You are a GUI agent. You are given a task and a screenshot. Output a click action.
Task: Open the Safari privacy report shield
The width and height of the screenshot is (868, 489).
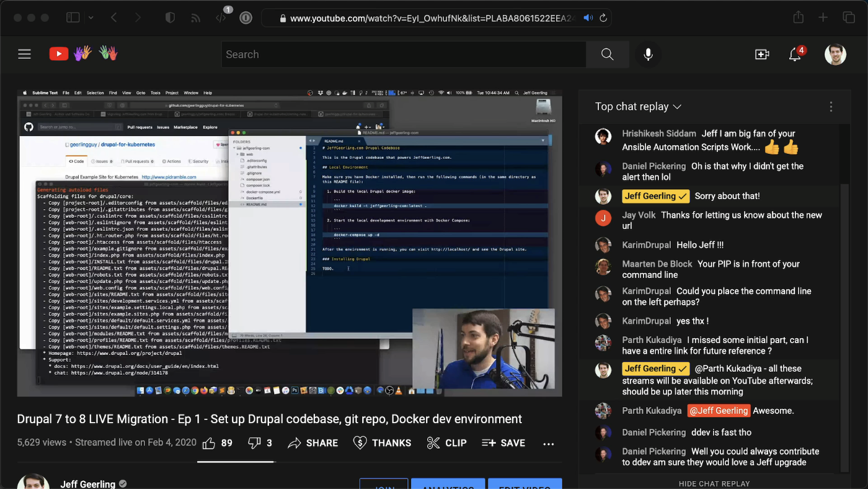(x=170, y=18)
